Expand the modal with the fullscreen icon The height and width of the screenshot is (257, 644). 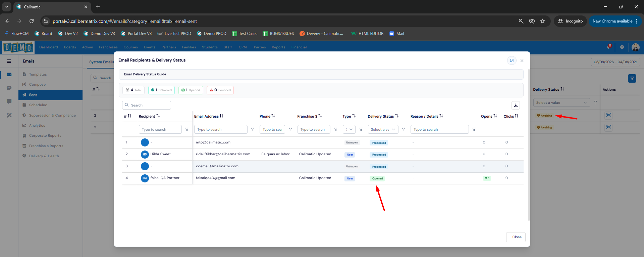pos(512,60)
